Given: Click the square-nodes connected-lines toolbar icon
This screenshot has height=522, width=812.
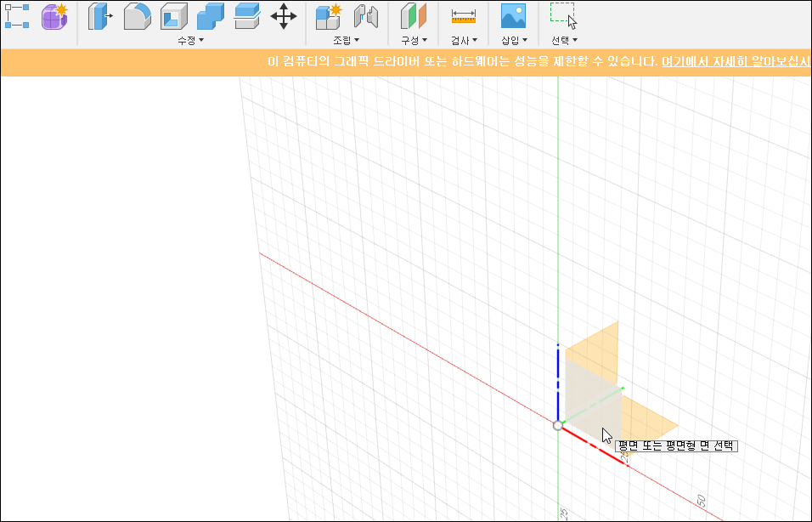Looking at the screenshot, I should [17, 16].
